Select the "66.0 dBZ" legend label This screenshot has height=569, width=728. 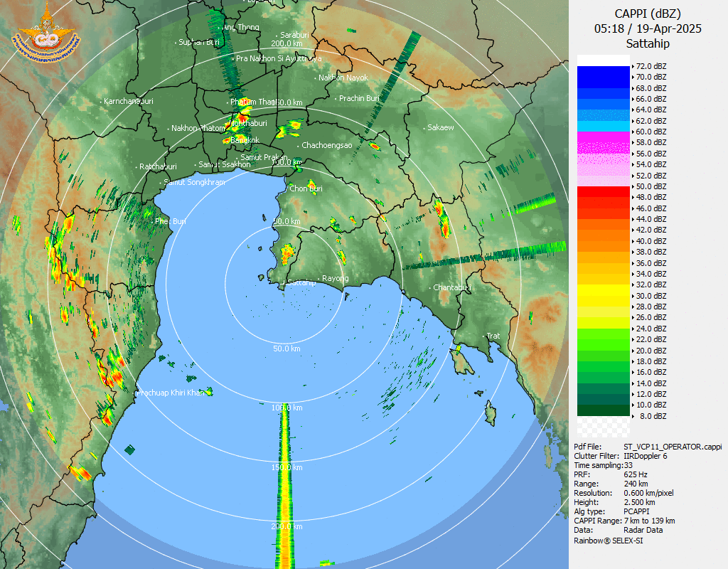coord(651,99)
